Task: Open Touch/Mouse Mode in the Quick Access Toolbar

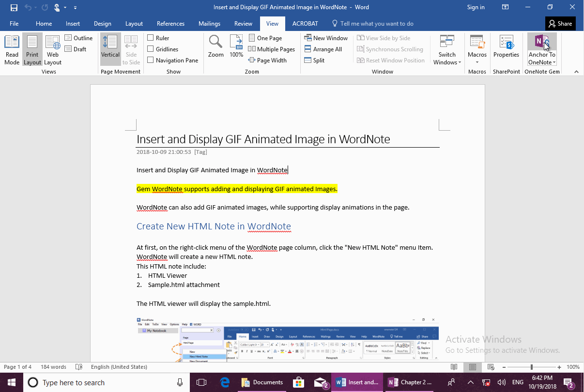Action: click(57, 7)
